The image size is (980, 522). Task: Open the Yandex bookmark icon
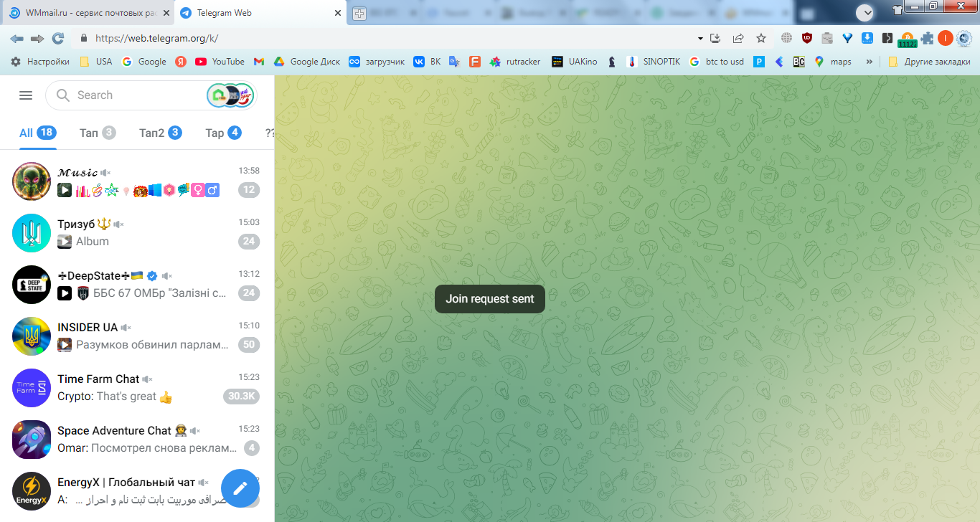coord(181,62)
